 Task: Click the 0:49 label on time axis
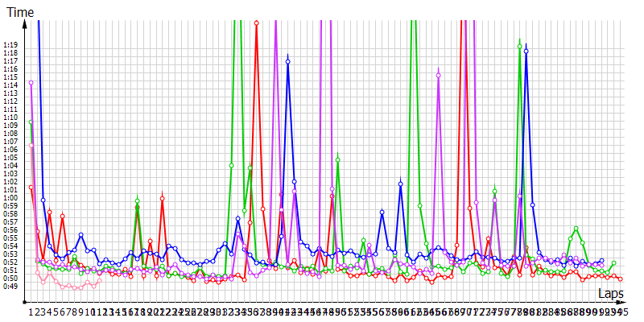point(10,286)
